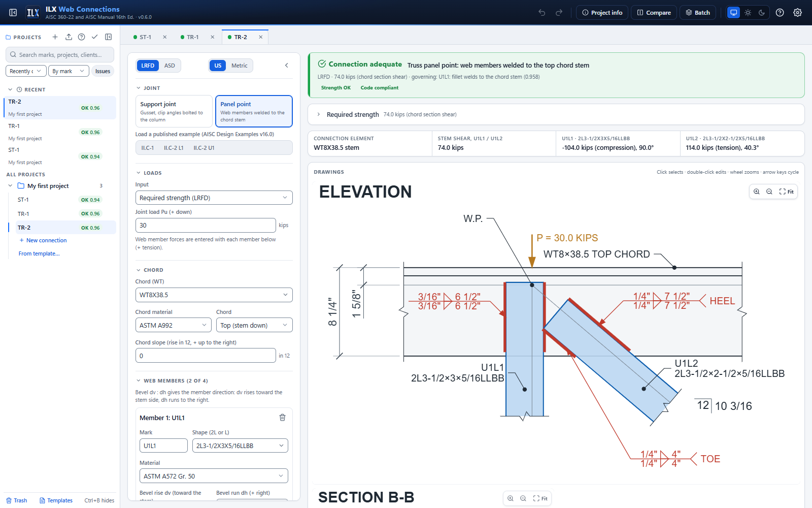
Task: Delete Member 1 with trash icon
Action: pyautogui.click(x=282, y=418)
